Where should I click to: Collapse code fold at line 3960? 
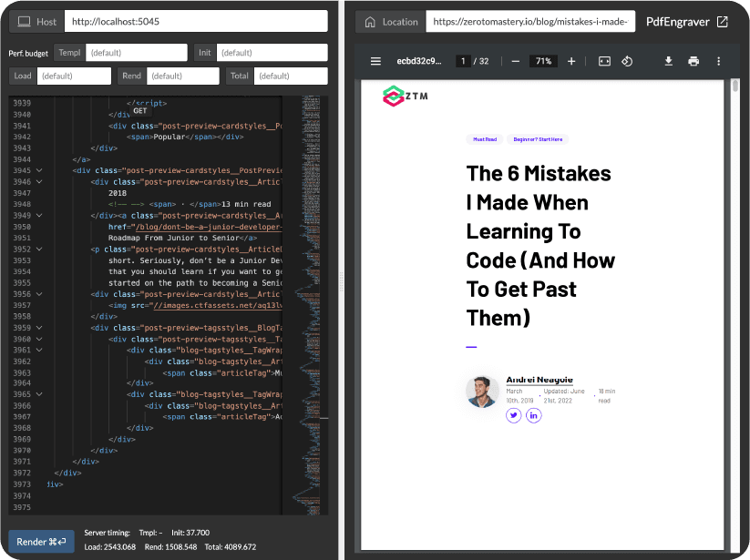click(x=39, y=339)
